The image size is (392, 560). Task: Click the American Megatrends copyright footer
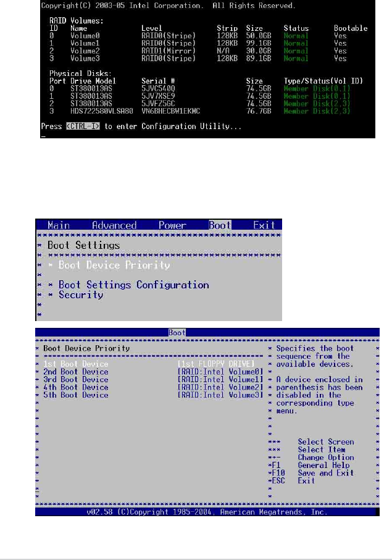click(207, 512)
